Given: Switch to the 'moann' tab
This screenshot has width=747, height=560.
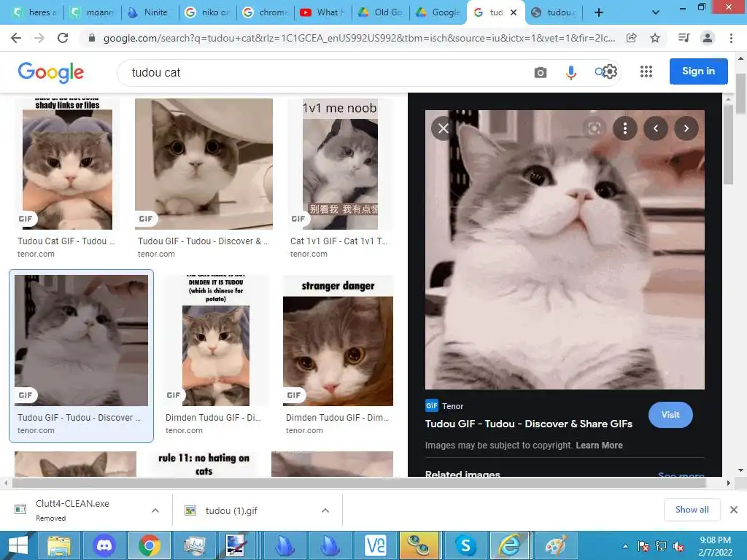Looking at the screenshot, I should pyautogui.click(x=93, y=12).
